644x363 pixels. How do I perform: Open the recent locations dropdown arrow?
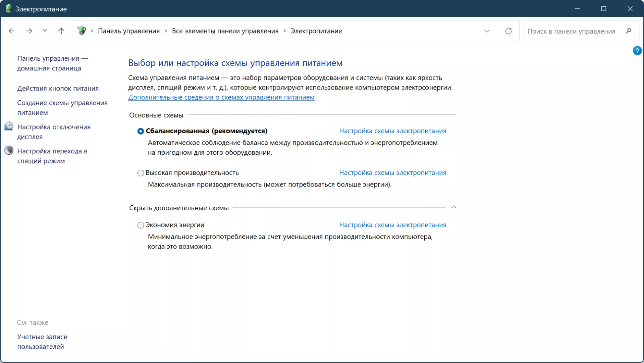45,31
